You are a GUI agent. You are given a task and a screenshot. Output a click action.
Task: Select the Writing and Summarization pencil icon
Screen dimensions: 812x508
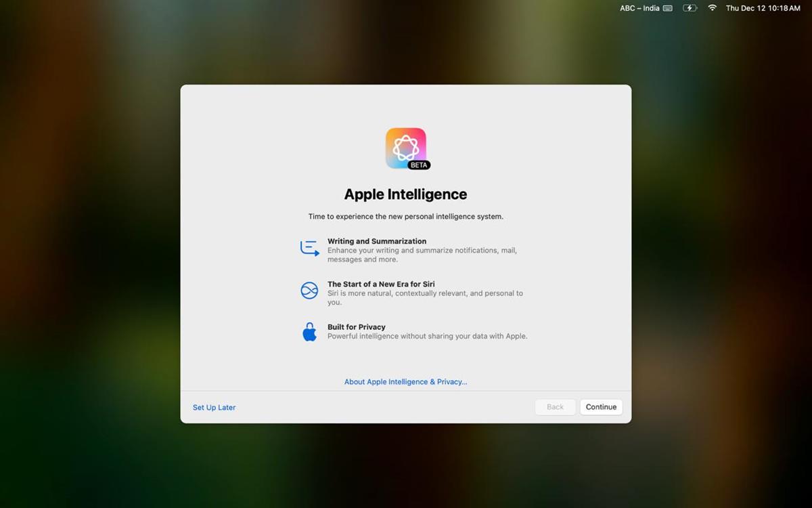tap(309, 248)
